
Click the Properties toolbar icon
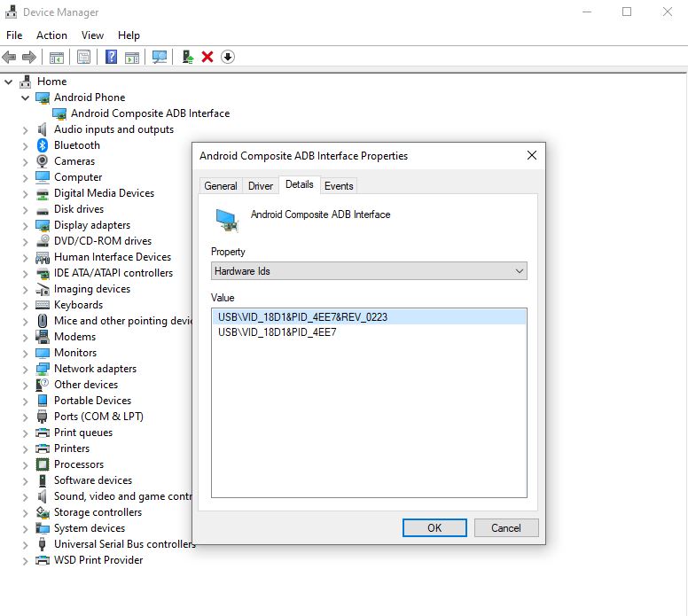83,57
